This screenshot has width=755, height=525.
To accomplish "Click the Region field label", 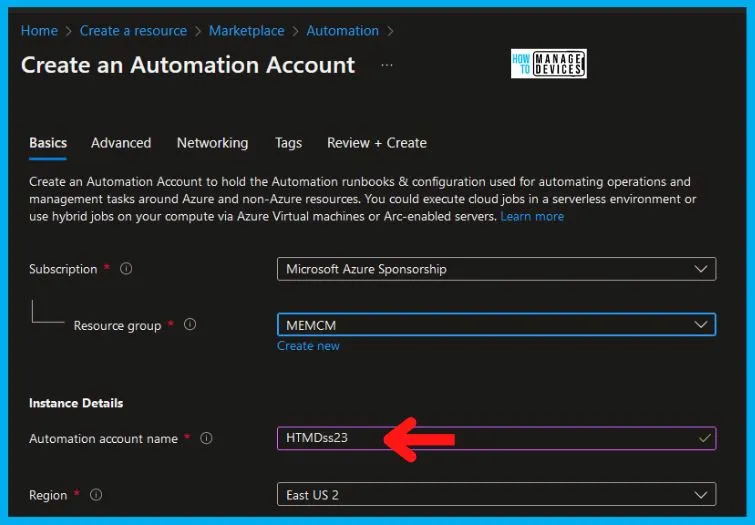I will 48,495.
